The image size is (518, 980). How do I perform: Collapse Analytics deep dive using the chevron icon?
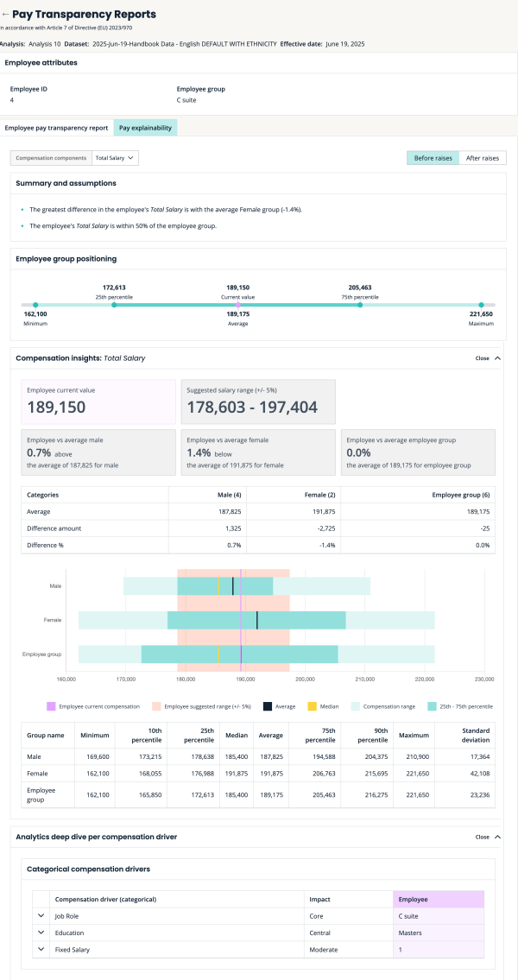[x=497, y=837]
